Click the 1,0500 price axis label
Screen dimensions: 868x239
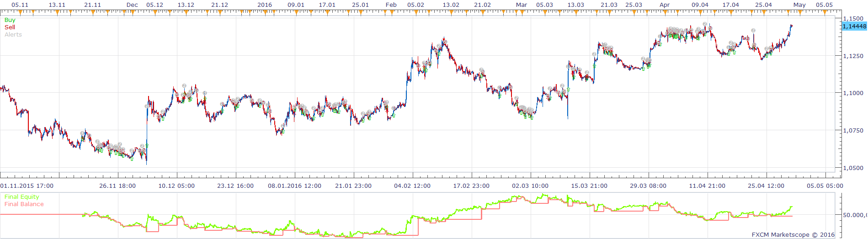853,168
